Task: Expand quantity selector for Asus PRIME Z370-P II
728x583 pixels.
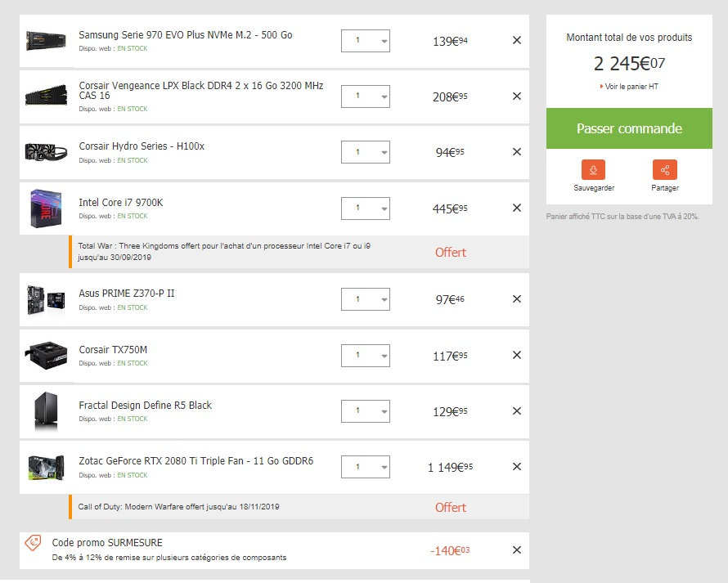Action: pos(366,299)
